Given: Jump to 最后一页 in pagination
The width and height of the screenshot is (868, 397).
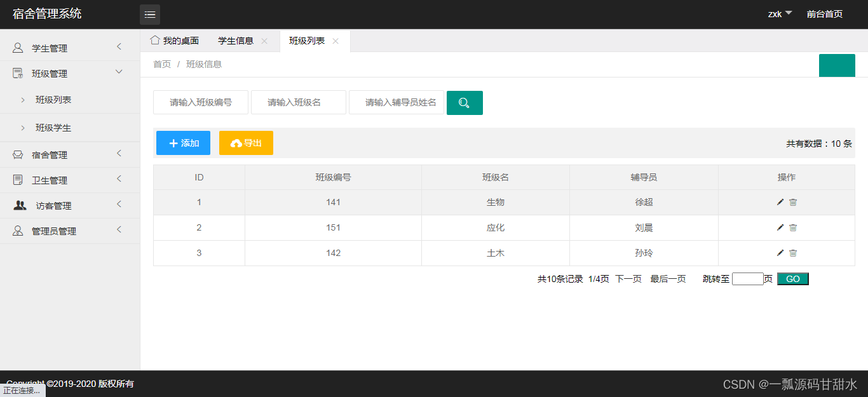Looking at the screenshot, I should click(x=668, y=279).
